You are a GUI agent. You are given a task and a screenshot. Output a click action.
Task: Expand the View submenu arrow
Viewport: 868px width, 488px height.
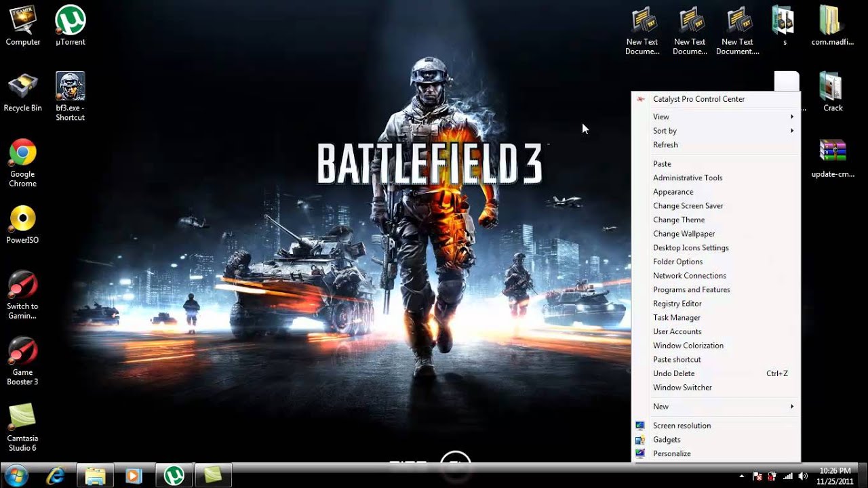coord(791,117)
